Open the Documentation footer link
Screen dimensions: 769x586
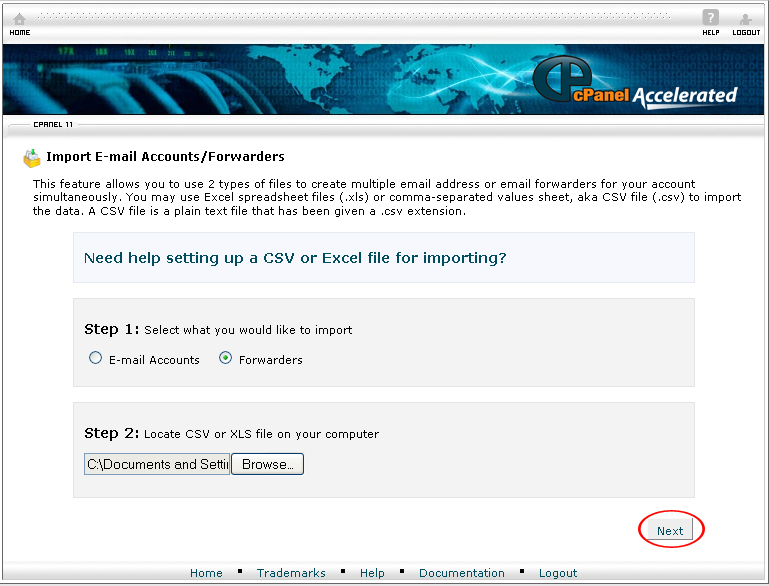pos(461,573)
